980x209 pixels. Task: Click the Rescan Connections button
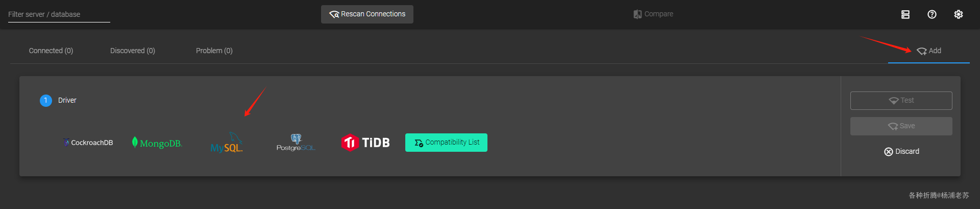[367, 14]
